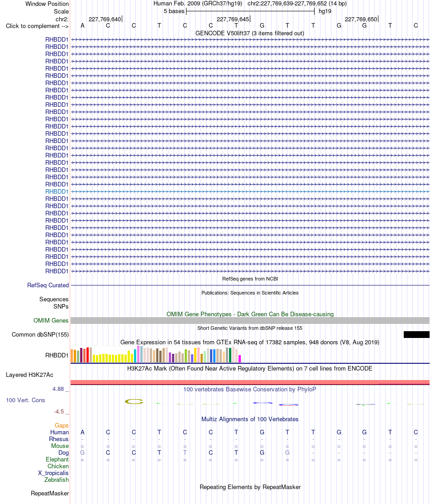Click the 'Elephant' alignment row label

[57, 459]
